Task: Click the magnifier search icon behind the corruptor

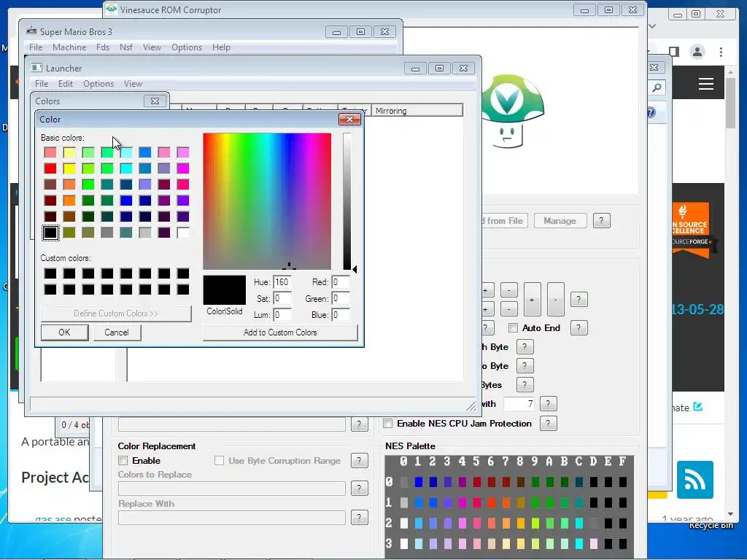Action: click(657, 87)
